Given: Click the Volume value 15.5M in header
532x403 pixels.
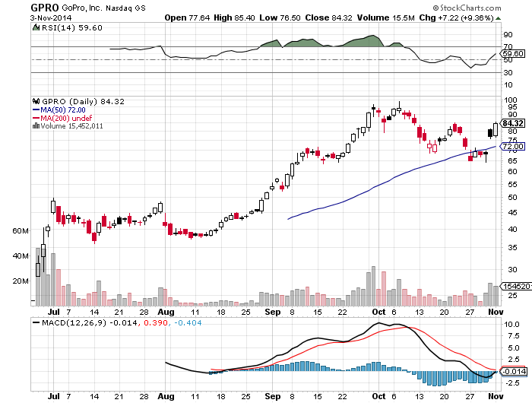Looking at the screenshot, I should coord(404,17).
